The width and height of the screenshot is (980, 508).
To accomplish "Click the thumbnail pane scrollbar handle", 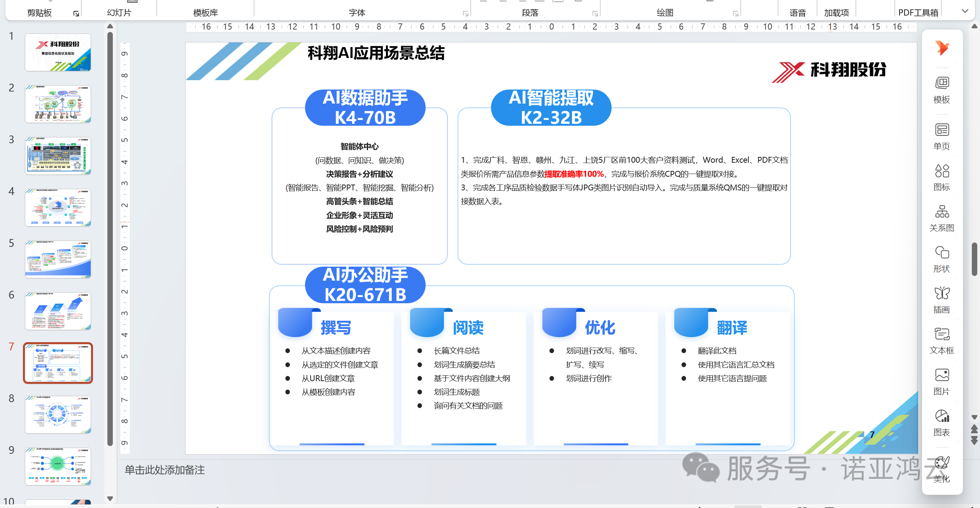I will tap(110, 238).
